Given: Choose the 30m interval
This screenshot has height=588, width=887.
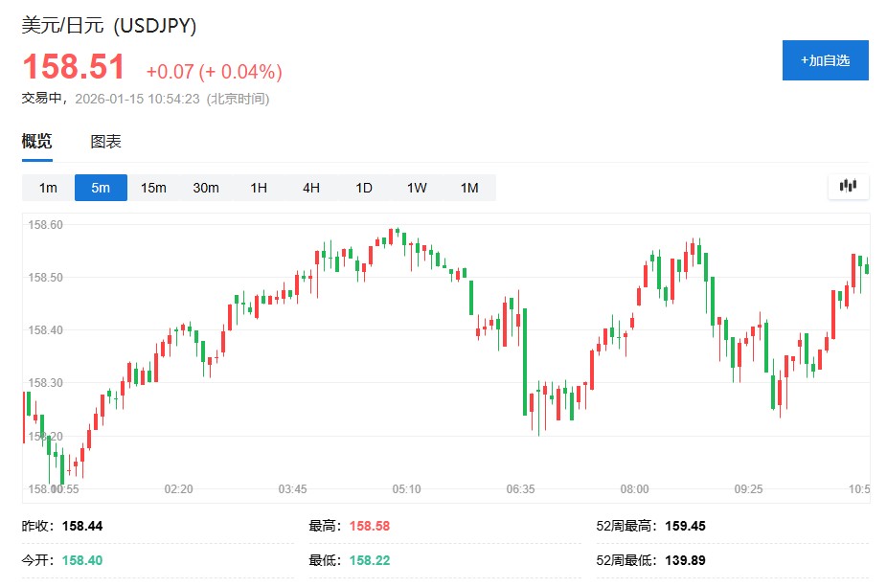Looking at the screenshot, I should (206, 188).
